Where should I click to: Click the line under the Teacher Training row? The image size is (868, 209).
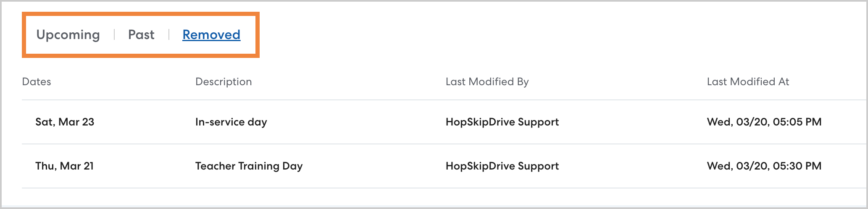point(420,188)
